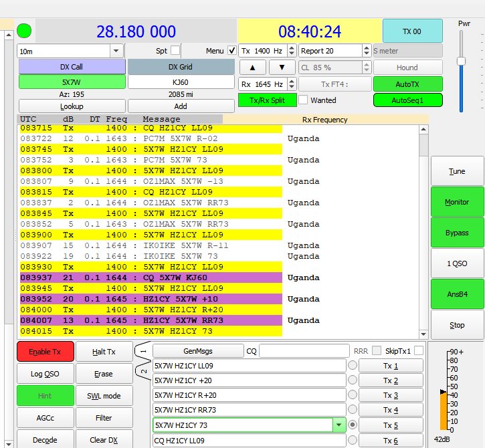Click the Tune button
Image resolution: width=485 pixels, height=448 pixels.
(x=457, y=171)
